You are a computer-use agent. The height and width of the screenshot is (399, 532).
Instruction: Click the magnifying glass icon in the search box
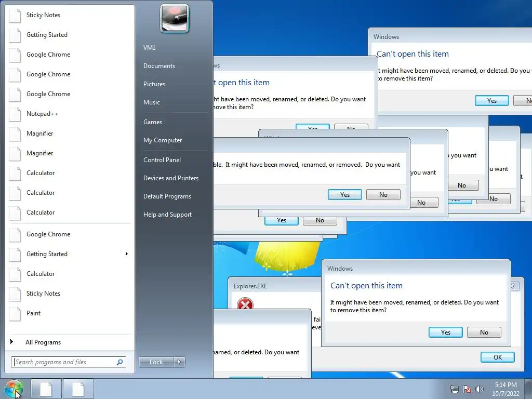coord(119,362)
